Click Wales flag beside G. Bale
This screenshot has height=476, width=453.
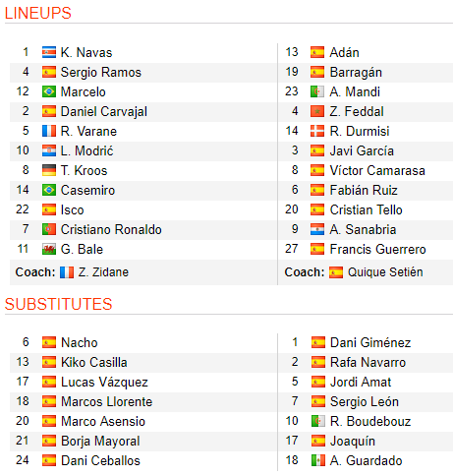click(49, 249)
